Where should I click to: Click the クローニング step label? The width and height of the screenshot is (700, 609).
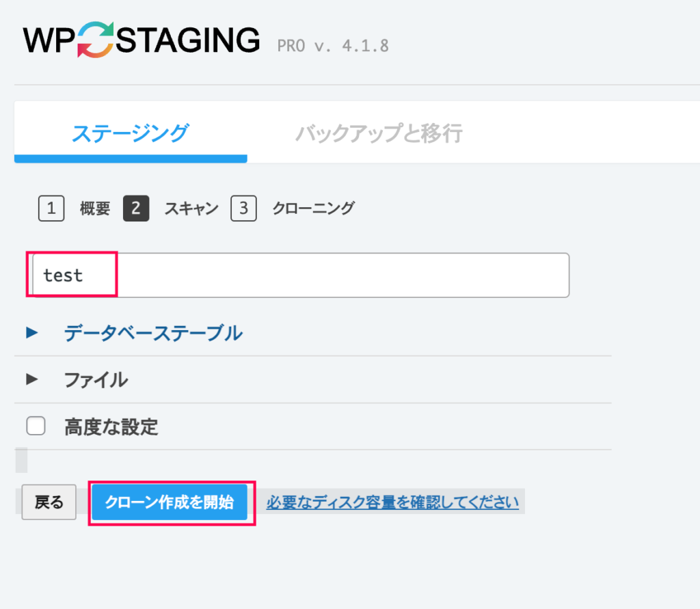tap(313, 208)
